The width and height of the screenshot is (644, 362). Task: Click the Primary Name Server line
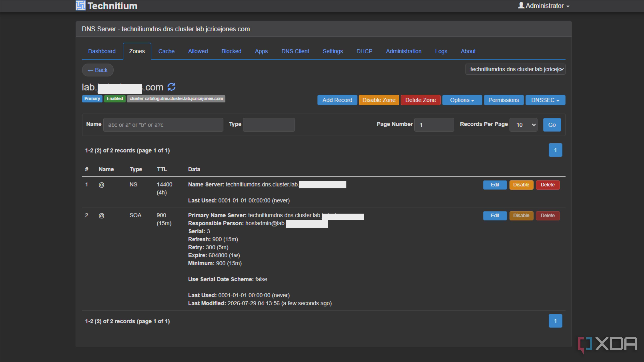click(276, 215)
